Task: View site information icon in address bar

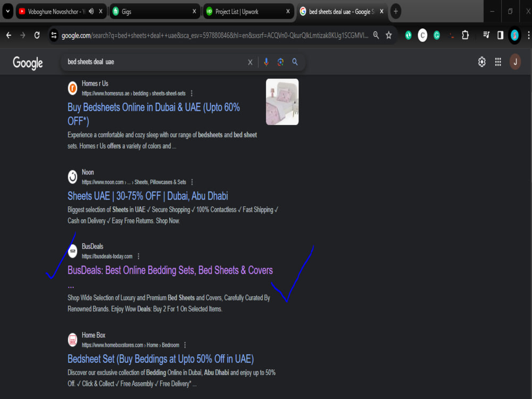Action: [x=54, y=35]
